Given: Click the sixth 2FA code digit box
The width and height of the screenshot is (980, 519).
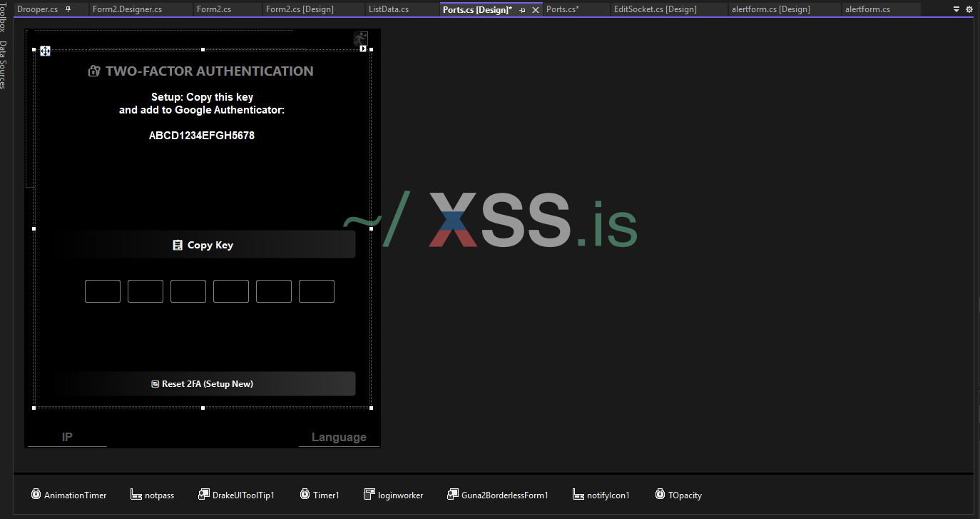Looking at the screenshot, I should [x=317, y=291].
